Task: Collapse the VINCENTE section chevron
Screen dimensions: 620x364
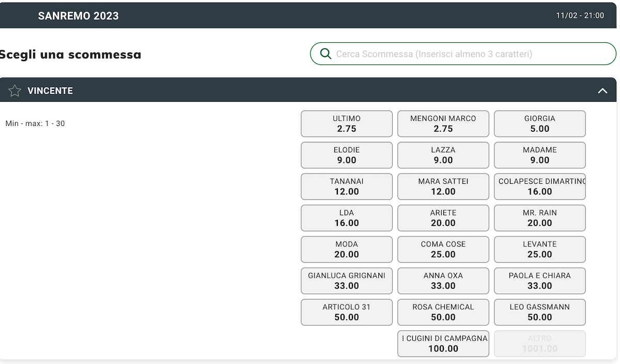Action: click(x=602, y=91)
